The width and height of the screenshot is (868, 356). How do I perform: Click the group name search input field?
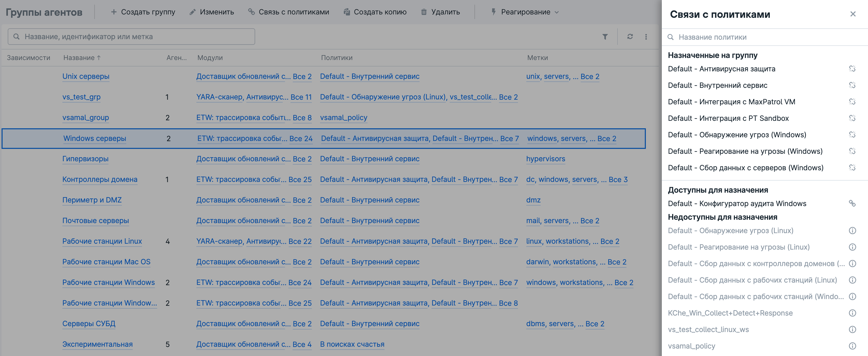tap(135, 37)
